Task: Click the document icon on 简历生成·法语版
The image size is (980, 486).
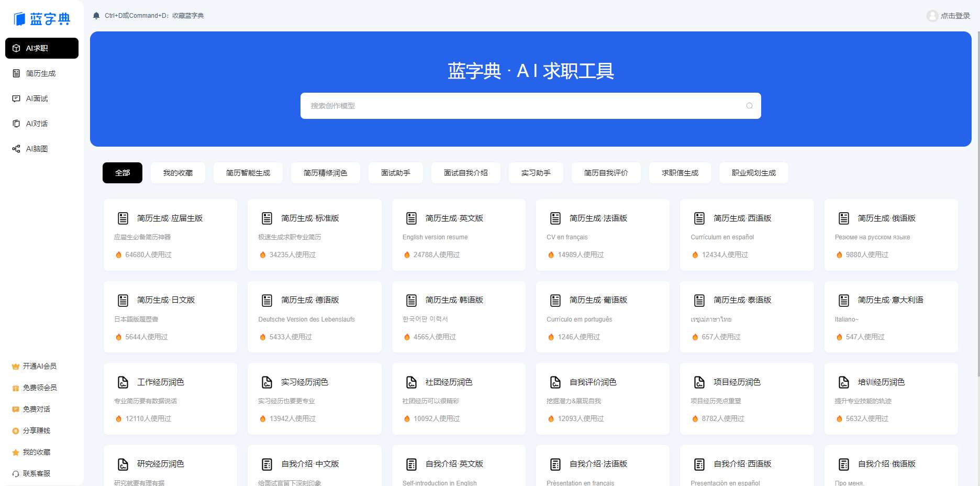Action: pos(555,218)
